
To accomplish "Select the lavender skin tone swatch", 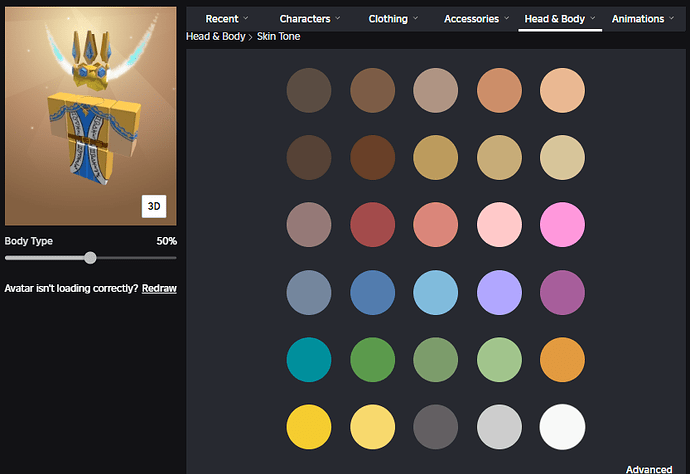I will coord(499,292).
